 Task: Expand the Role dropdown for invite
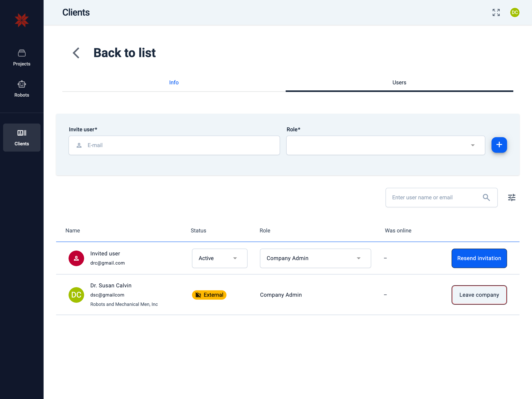coord(385,145)
